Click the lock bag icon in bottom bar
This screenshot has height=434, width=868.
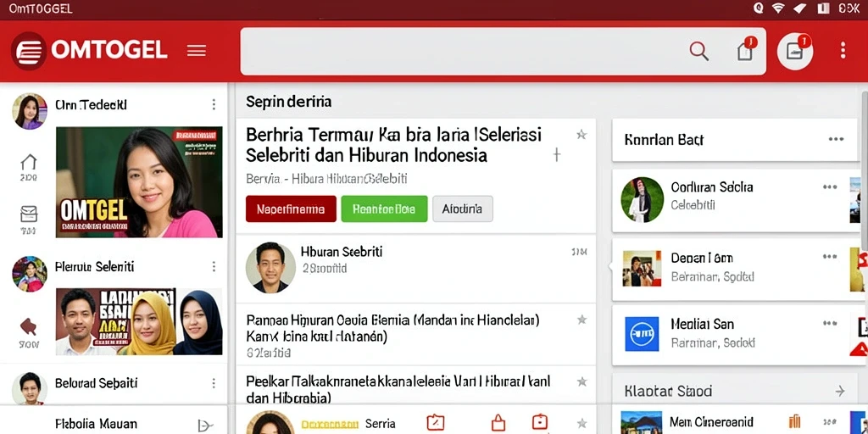(x=498, y=423)
